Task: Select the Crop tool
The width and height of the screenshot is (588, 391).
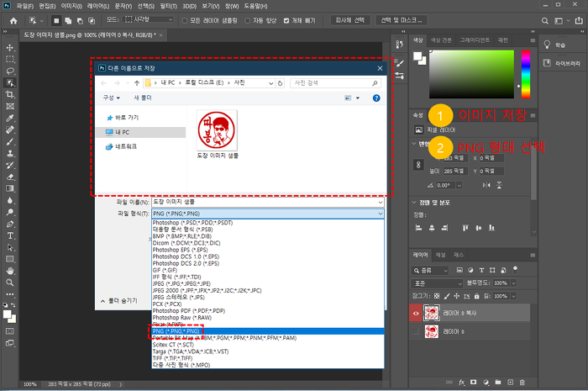Action: 10,94
